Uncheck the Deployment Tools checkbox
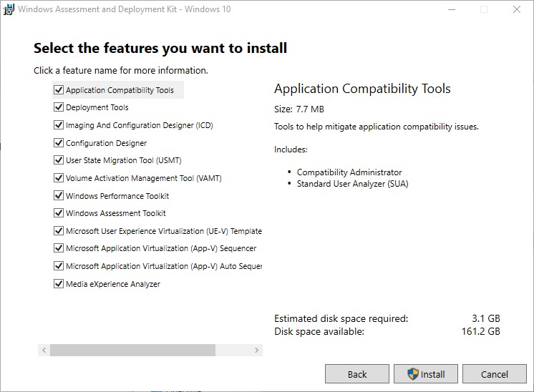 pos(59,107)
